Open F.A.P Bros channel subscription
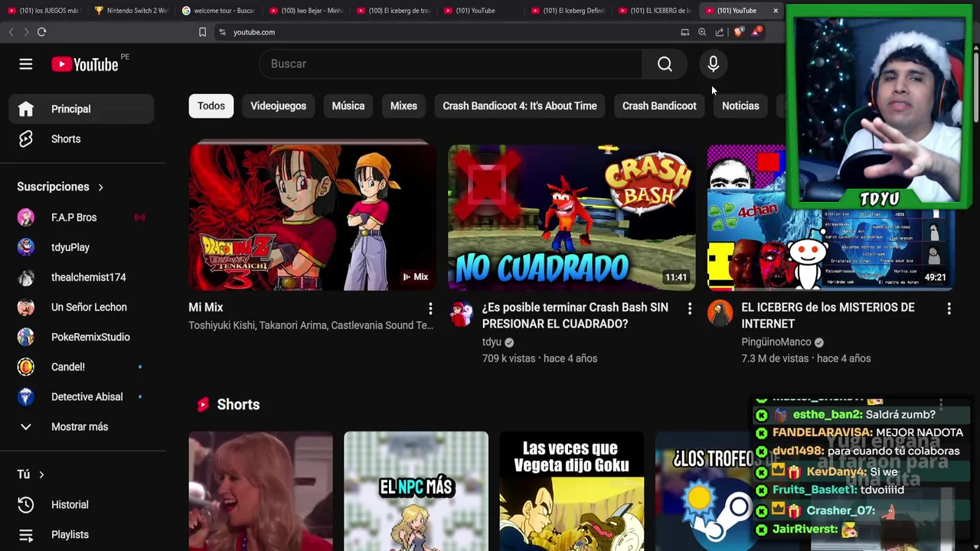Screen dimensions: 980x551 coord(81,217)
